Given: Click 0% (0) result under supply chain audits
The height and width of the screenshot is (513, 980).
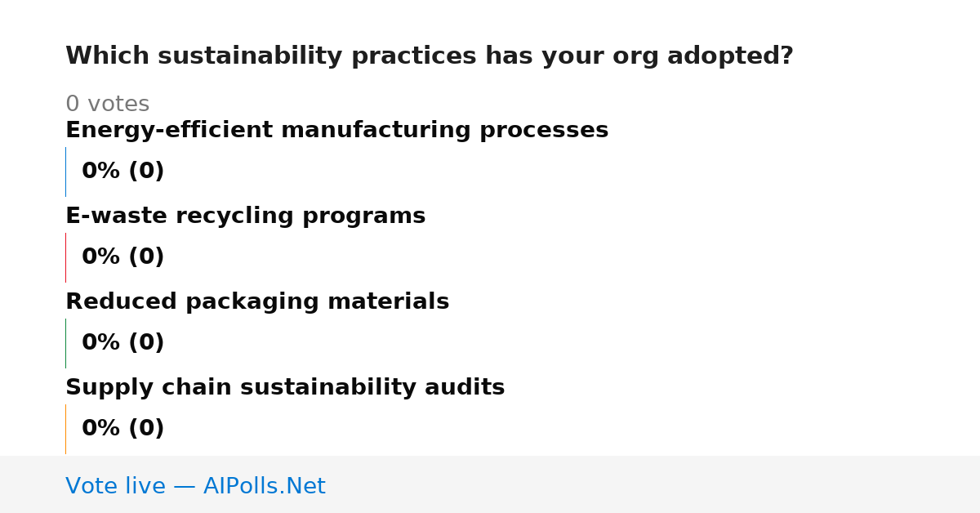Looking at the screenshot, I should pyautogui.click(x=123, y=429).
